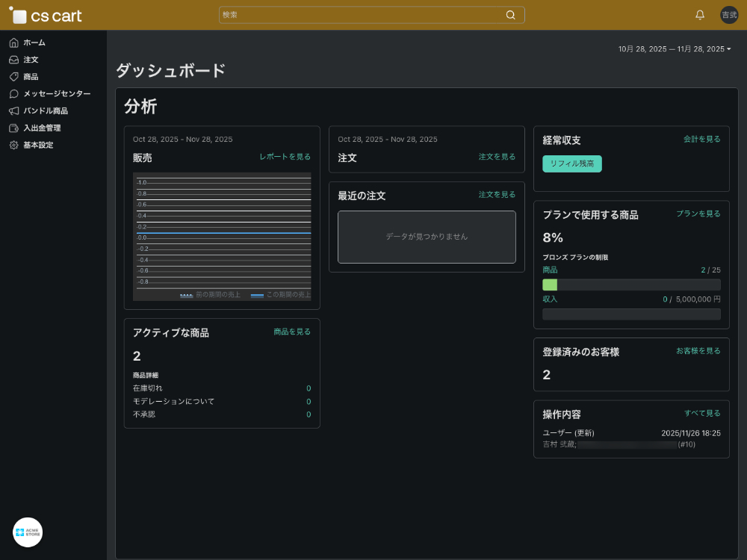Click the バンドル商品 tag icon in sidebar
The width and height of the screenshot is (747, 560).
[x=13, y=111]
